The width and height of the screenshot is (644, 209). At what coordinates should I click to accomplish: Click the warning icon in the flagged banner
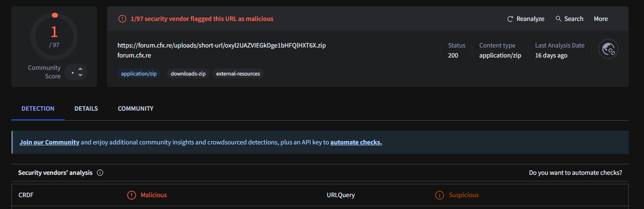coord(122,19)
